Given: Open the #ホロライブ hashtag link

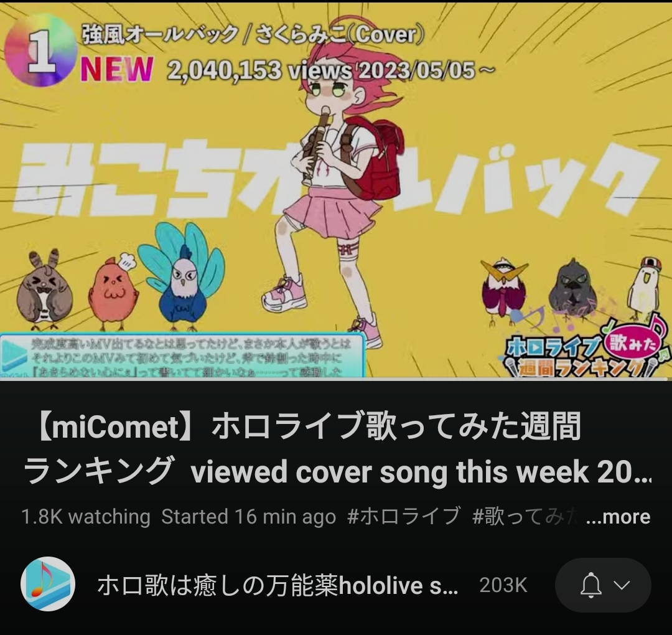Looking at the screenshot, I should tap(404, 516).
